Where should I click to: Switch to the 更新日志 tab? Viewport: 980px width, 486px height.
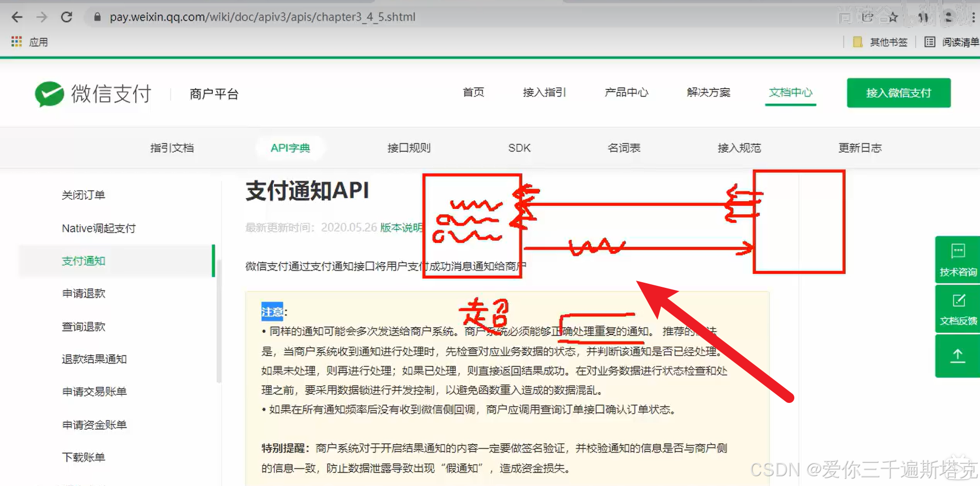(x=860, y=148)
